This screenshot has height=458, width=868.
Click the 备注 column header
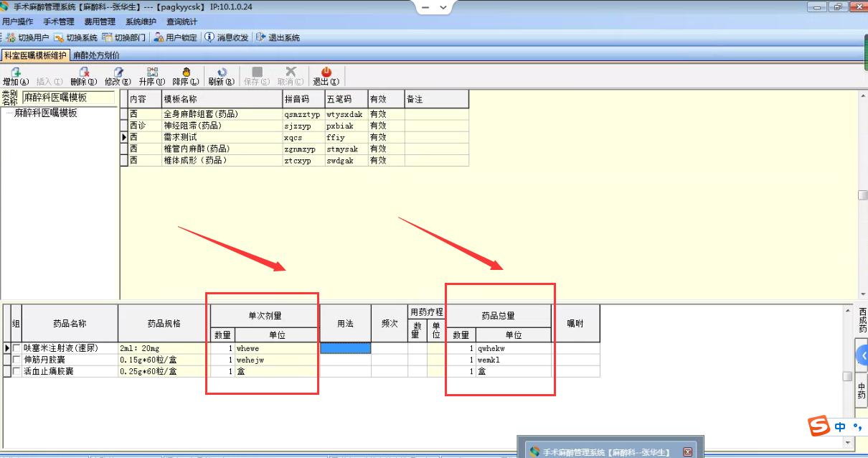click(437, 99)
